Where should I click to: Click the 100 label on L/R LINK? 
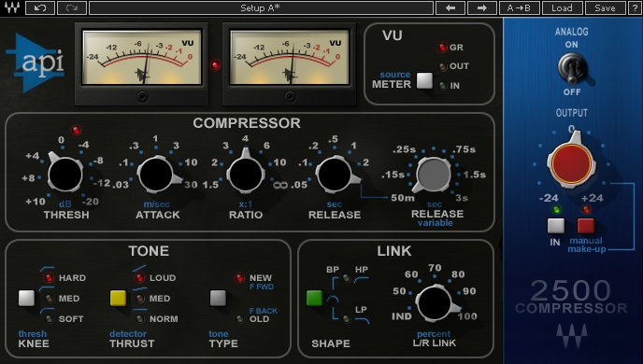click(467, 316)
